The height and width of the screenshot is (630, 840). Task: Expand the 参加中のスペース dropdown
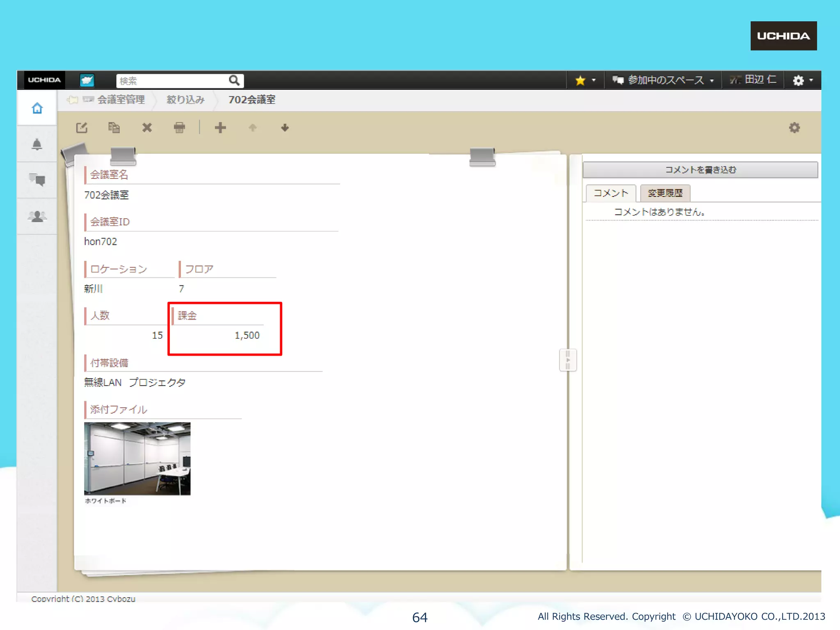pos(663,80)
